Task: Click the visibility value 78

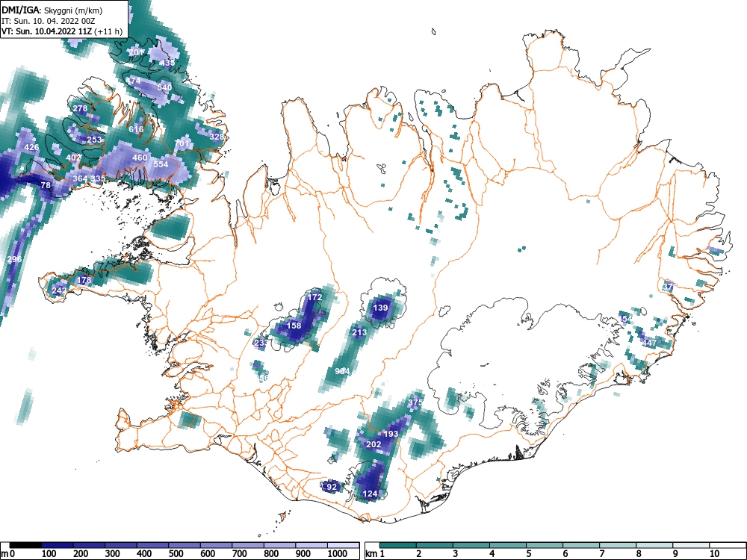Action: [46, 184]
